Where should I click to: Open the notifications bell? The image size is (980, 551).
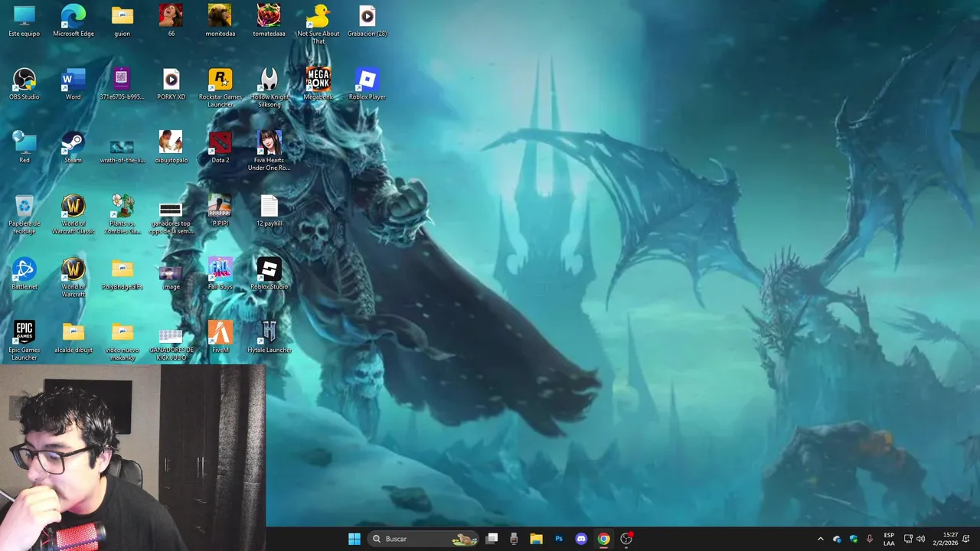point(966,539)
